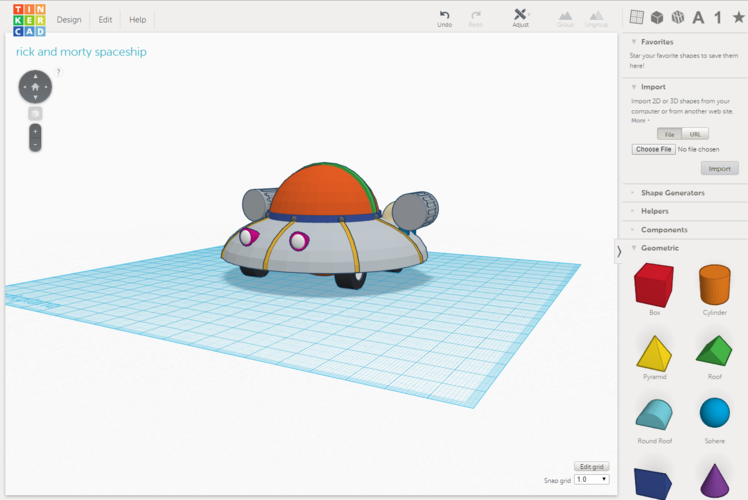Click the Group shapes icon

click(565, 19)
